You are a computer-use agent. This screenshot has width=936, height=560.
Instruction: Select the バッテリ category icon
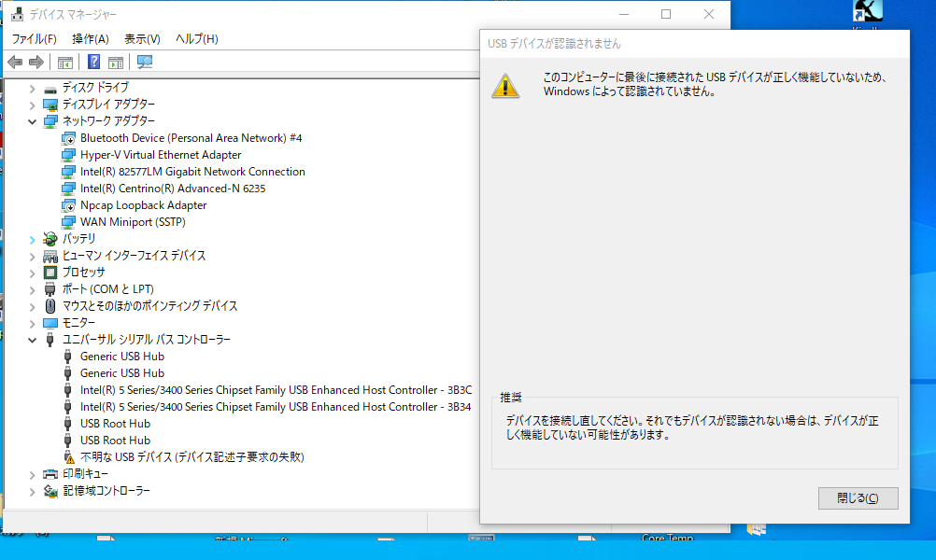coord(50,239)
